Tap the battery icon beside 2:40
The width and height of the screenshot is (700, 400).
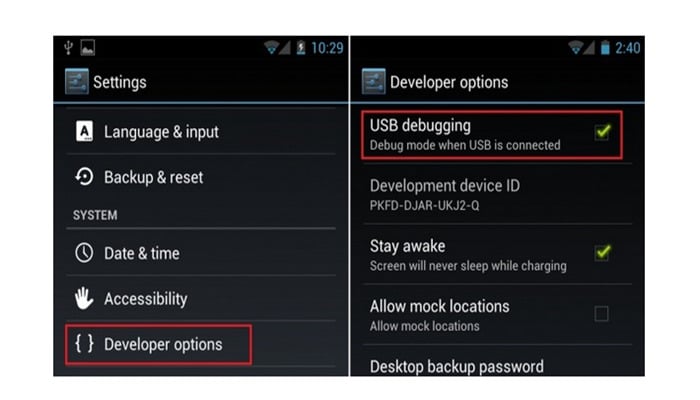[x=605, y=47]
